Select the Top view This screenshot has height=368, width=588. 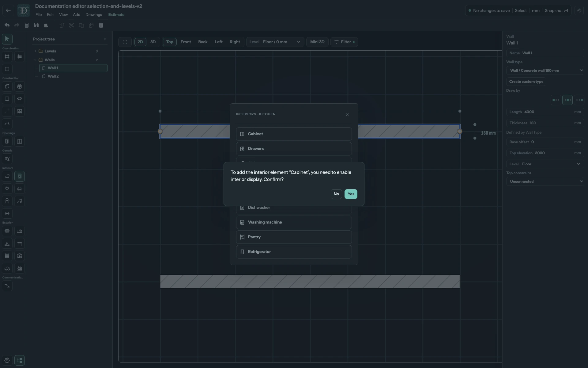pos(170,42)
